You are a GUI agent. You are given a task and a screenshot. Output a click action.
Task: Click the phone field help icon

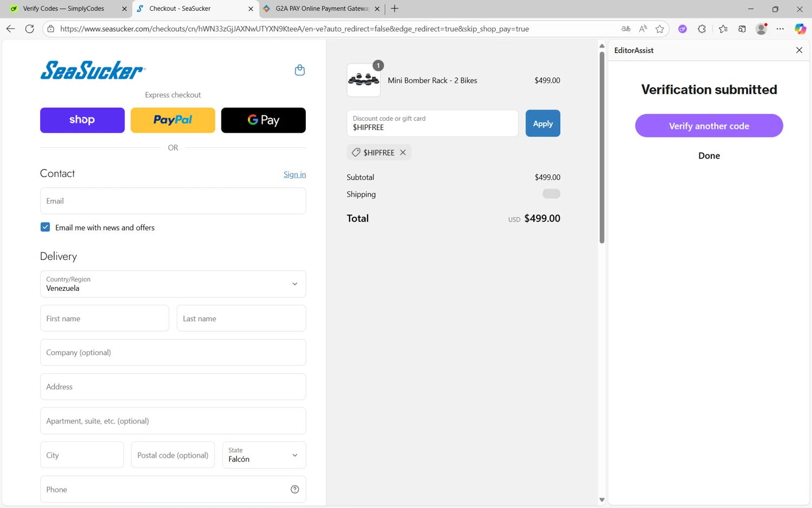point(295,490)
